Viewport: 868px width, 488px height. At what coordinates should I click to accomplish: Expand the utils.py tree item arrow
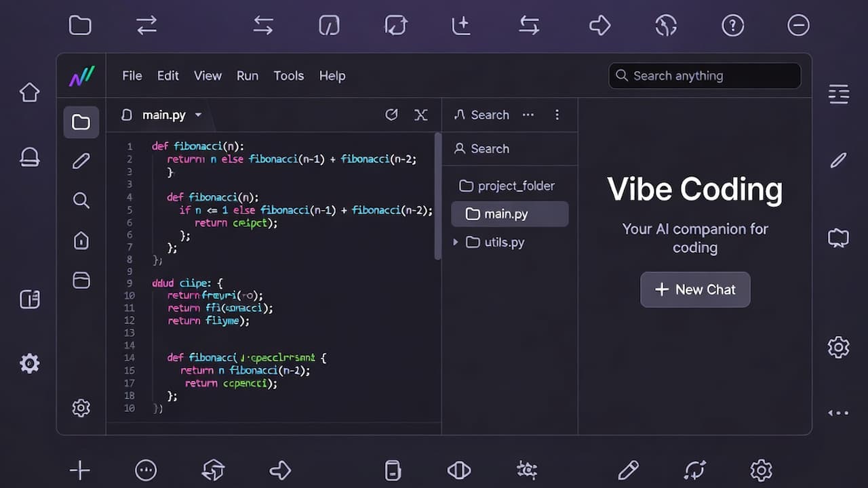tap(456, 242)
